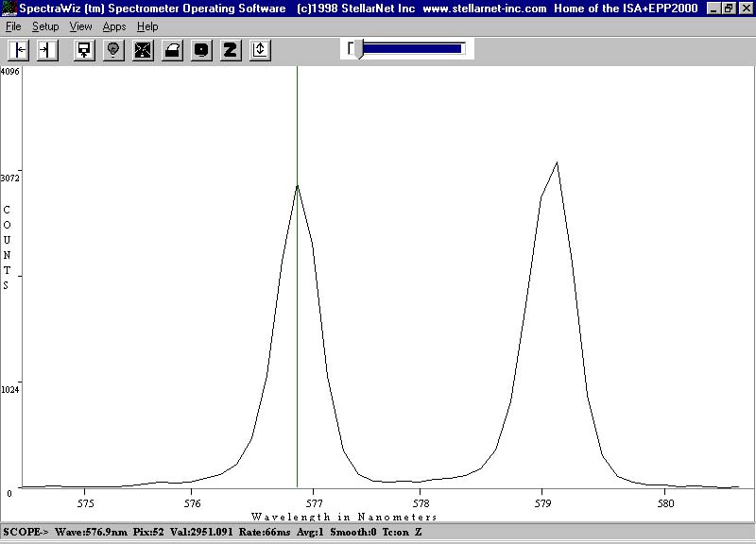Click the 'Wave:576.9nm' status bar readout

91,533
